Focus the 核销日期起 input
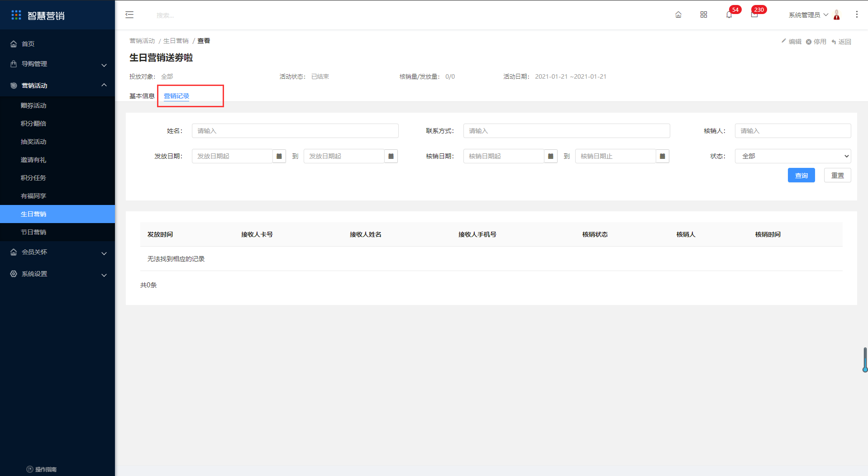The height and width of the screenshot is (476, 868). coord(504,156)
